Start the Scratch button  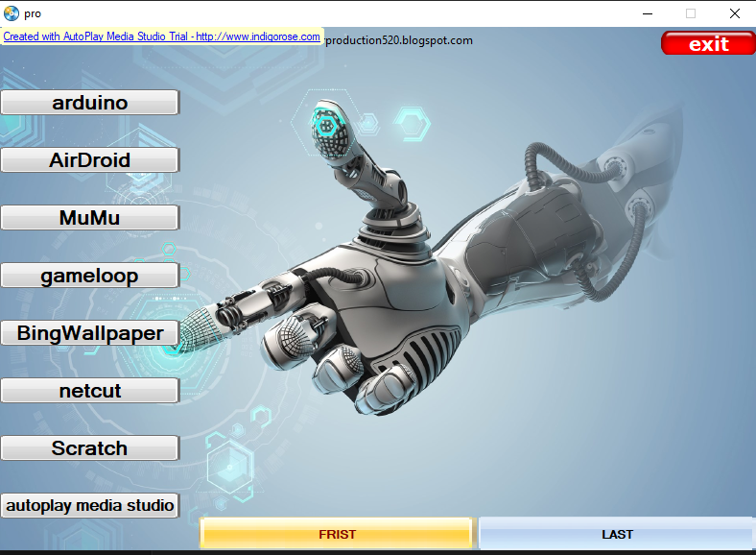click(x=89, y=447)
